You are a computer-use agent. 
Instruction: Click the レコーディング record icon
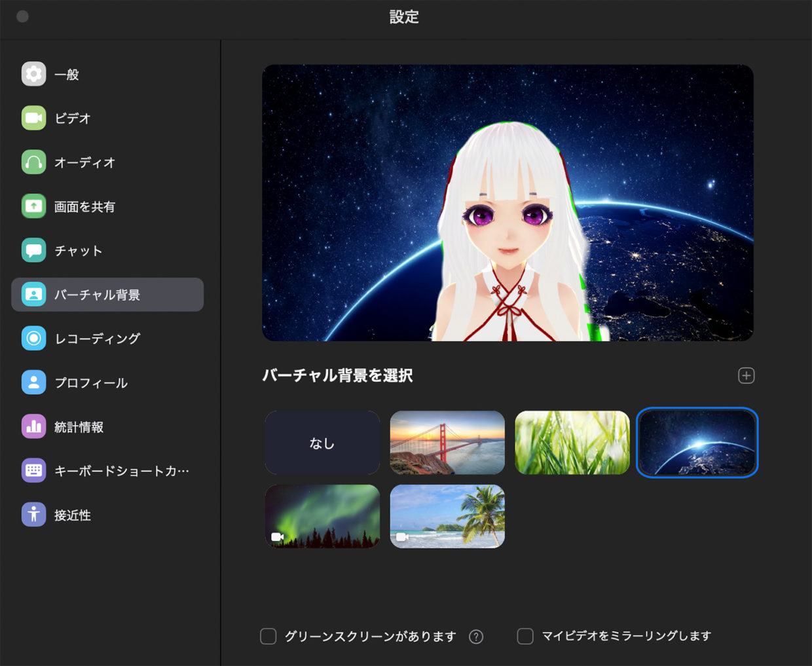[33, 338]
